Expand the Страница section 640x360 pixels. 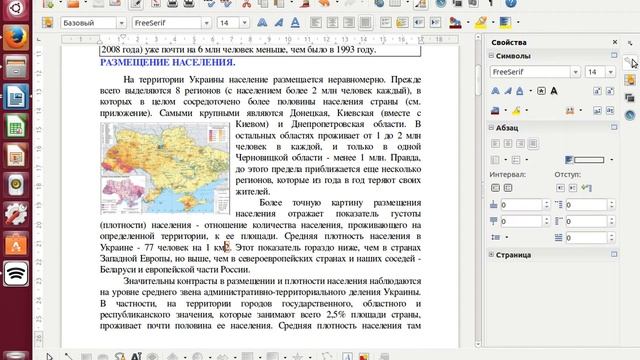(x=491, y=254)
